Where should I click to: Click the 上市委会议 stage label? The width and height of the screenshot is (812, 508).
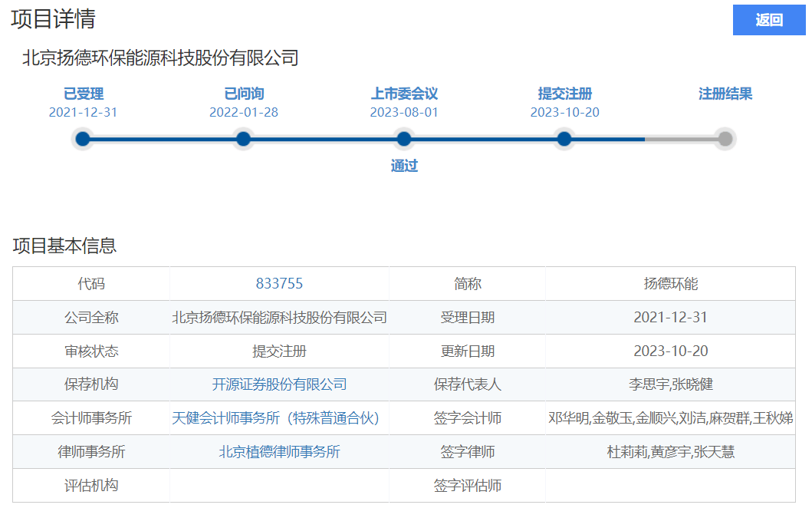(404, 94)
